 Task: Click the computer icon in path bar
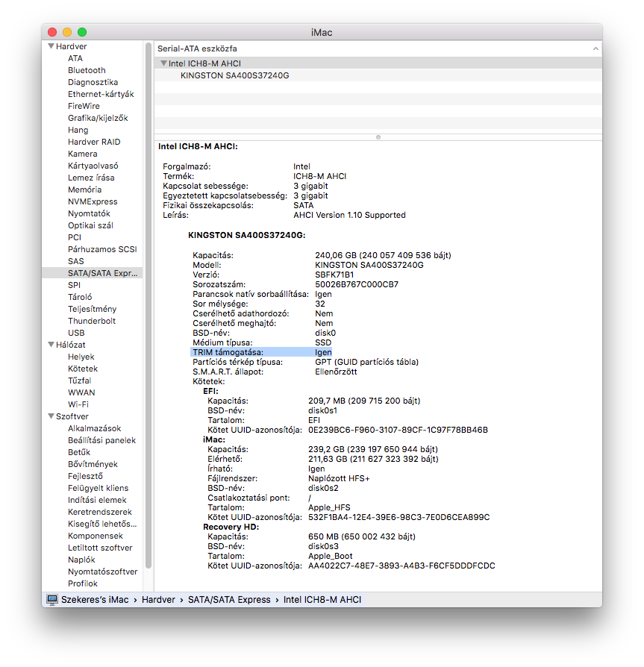pyautogui.click(x=52, y=599)
